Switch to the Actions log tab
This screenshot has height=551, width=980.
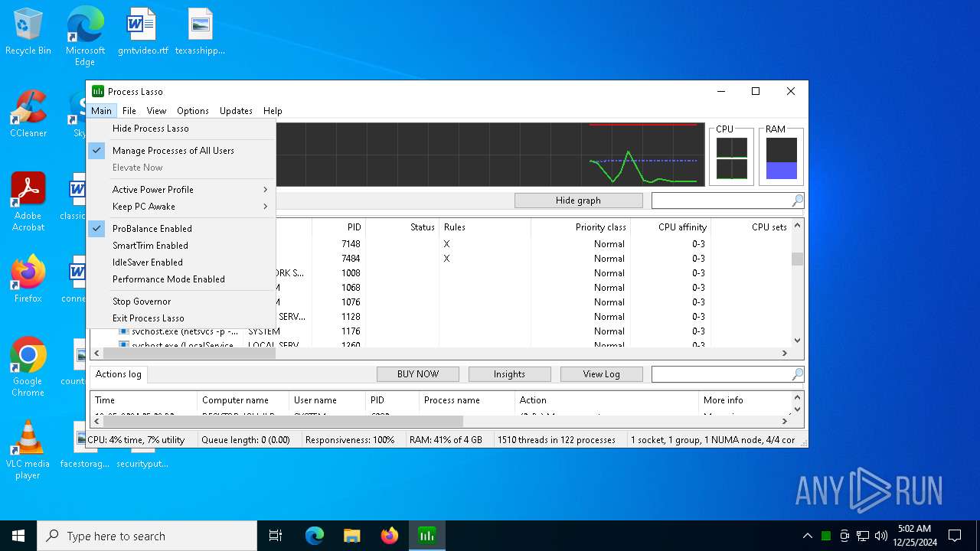(119, 374)
